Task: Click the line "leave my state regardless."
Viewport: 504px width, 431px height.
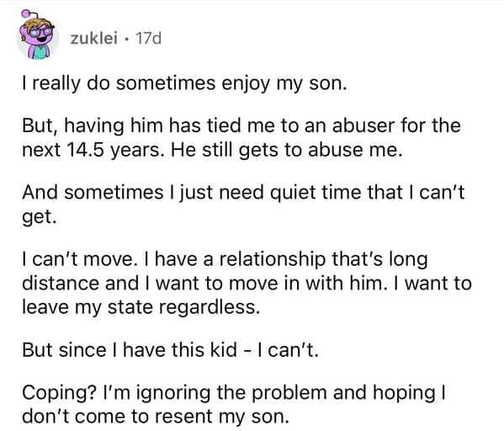Action: point(141,307)
